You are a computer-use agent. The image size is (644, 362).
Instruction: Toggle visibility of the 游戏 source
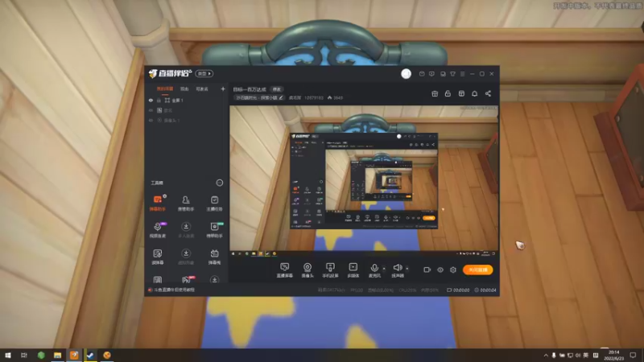[151, 110]
